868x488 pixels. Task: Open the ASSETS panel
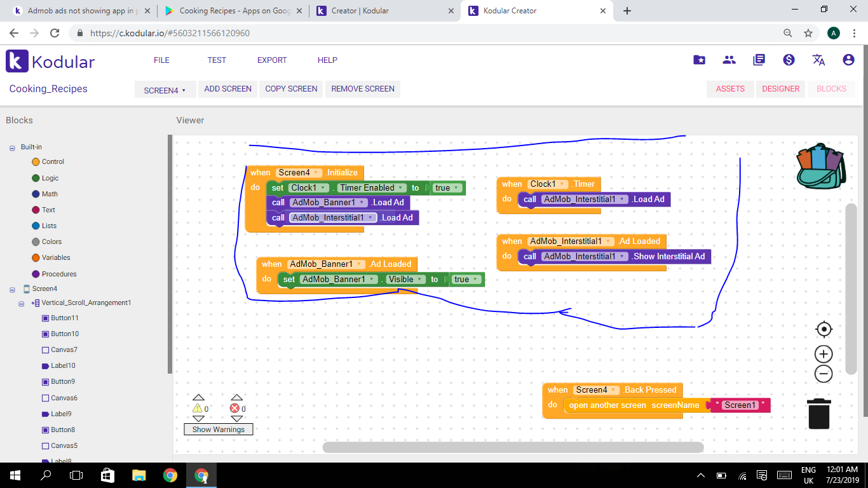(730, 89)
